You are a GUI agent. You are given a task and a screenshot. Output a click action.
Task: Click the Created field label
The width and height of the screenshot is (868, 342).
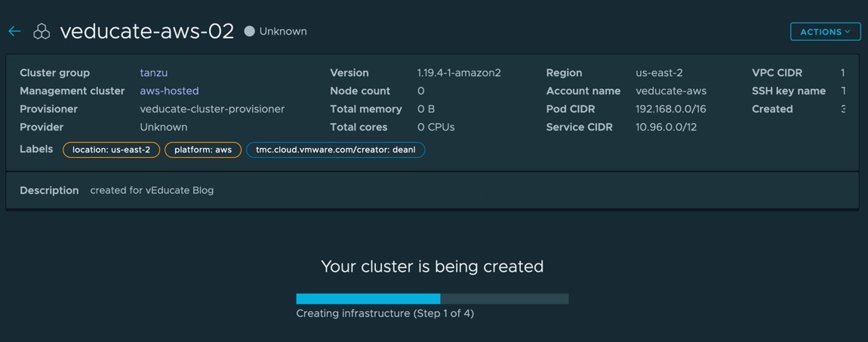(772, 109)
